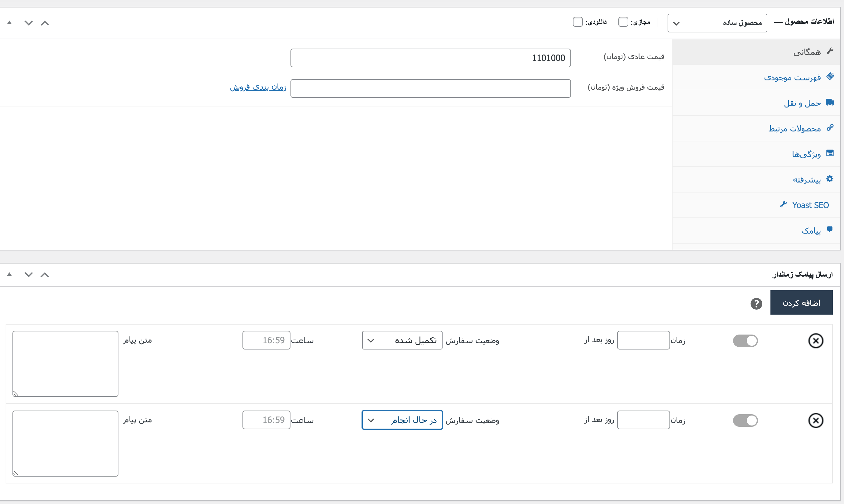
Task: Open the محصول ساده product type dropdown
Action: (x=717, y=23)
